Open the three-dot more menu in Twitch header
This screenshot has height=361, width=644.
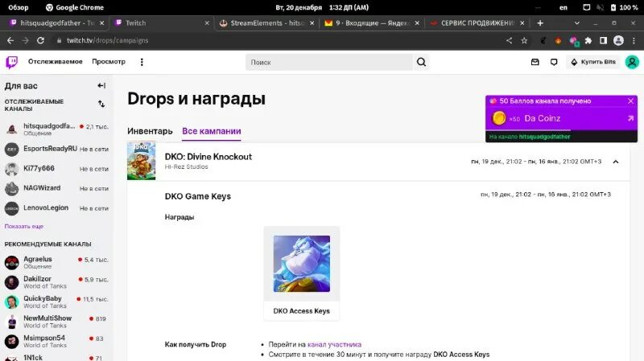click(142, 62)
